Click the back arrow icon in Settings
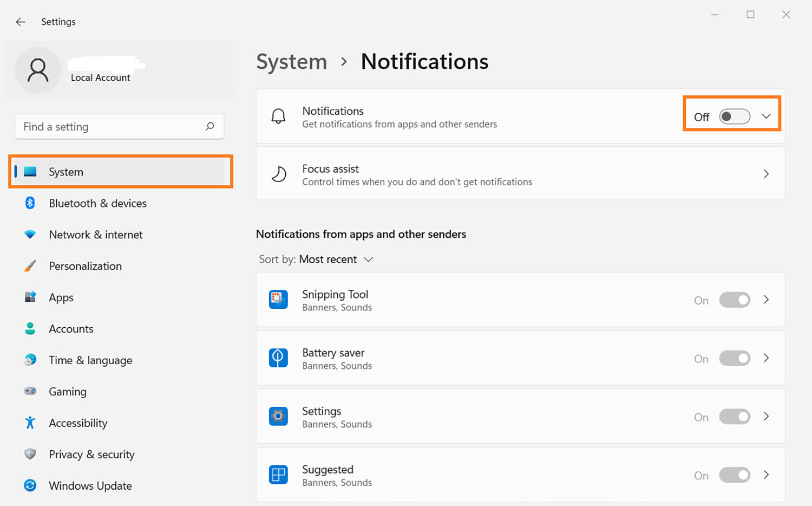 point(21,22)
